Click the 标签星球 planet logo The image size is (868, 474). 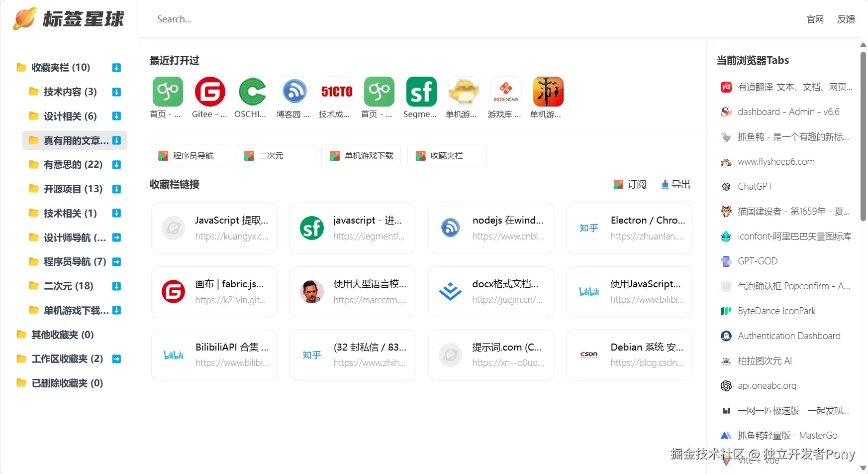click(25, 18)
